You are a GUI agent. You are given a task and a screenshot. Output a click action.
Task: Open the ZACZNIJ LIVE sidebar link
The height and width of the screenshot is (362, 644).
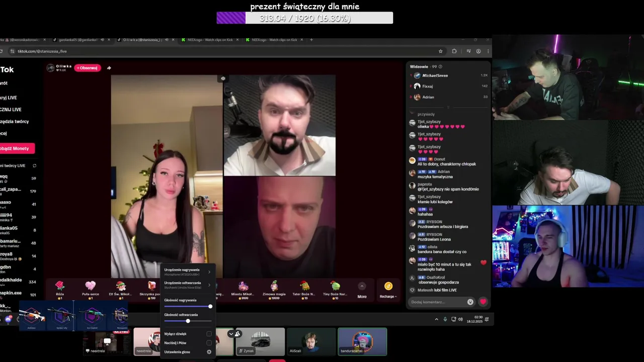(x=11, y=110)
